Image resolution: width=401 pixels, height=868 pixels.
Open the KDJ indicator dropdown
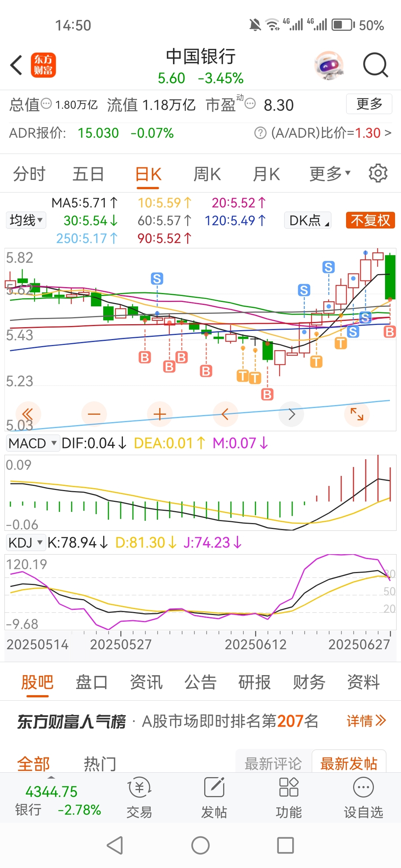coord(26,543)
